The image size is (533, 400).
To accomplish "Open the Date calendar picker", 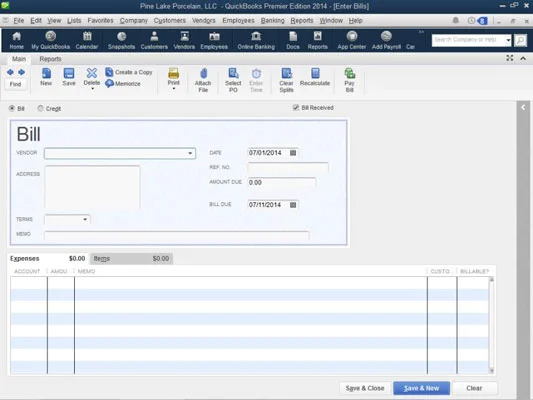I will click(x=293, y=153).
